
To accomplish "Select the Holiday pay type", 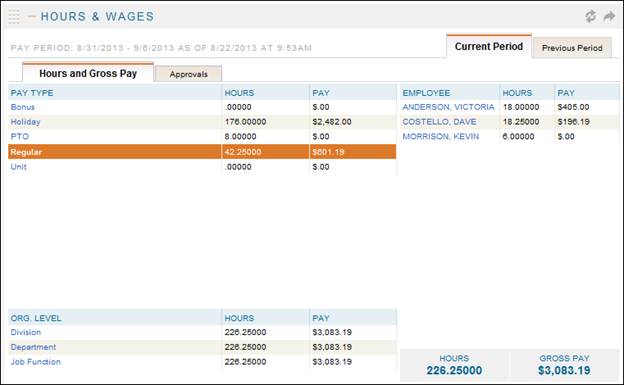I will (x=25, y=122).
